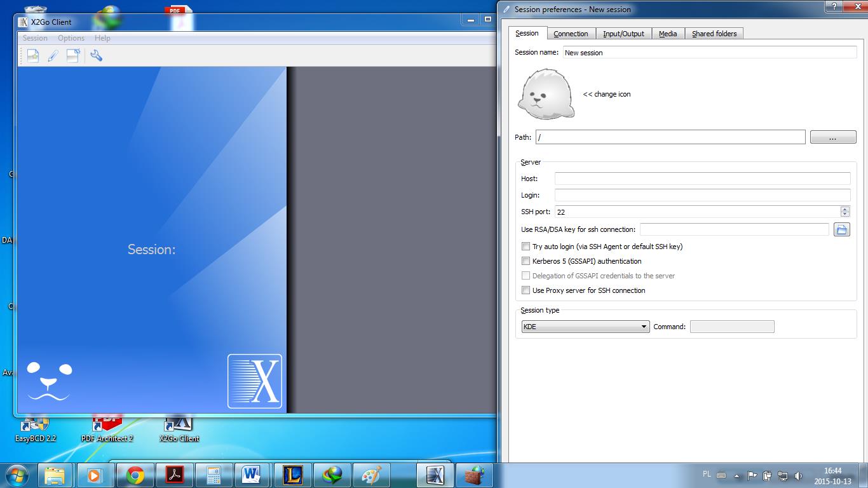Open the folder browse icon for RSA/DSA key
This screenshot has width=868, height=488.
(x=841, y=229)
